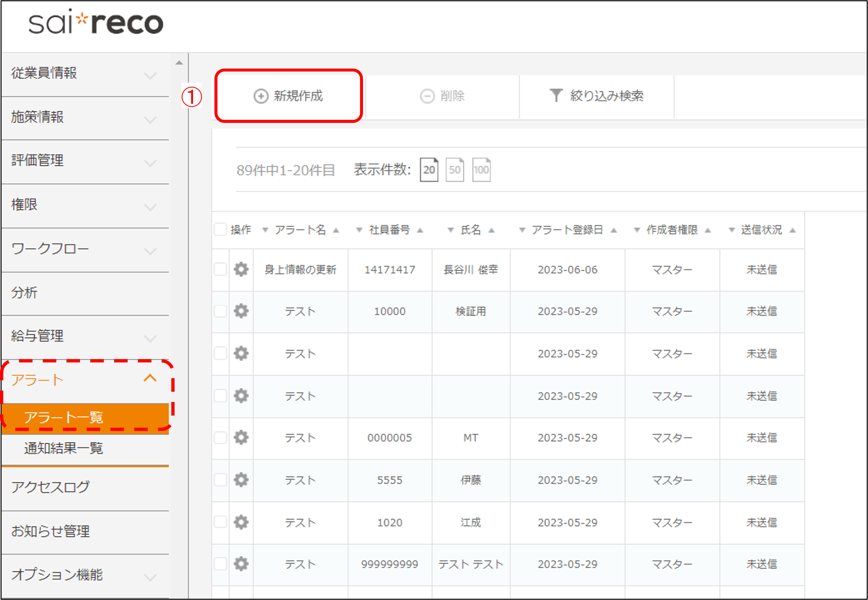Expand the 給与管理 menu chevron

pos(150,338)
